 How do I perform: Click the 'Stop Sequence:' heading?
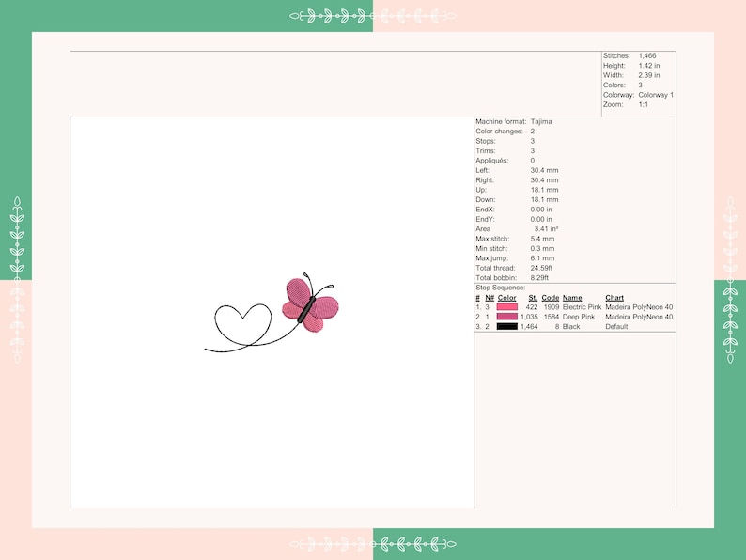pos(501,288)
